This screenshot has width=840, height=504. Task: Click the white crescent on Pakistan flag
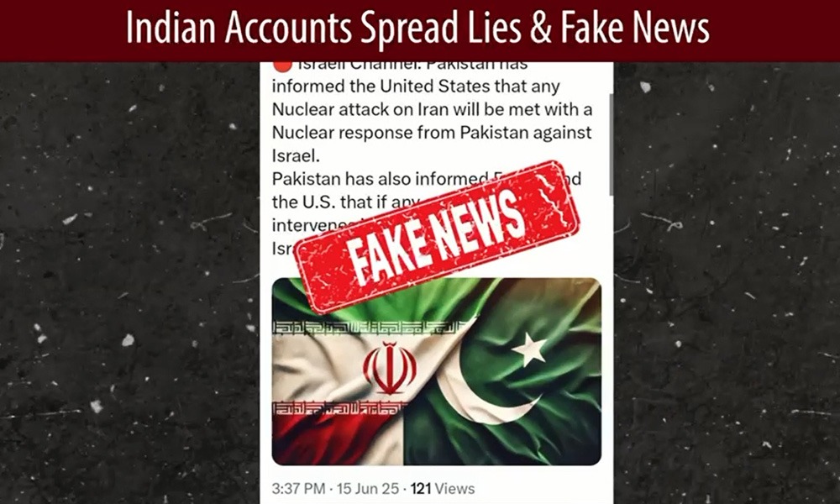tap(489, 394)
